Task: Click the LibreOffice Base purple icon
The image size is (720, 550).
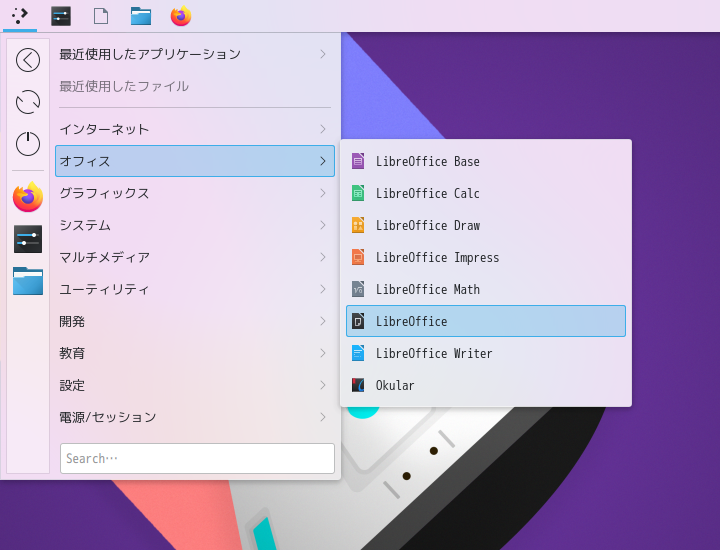Action: tap(358, 161)
